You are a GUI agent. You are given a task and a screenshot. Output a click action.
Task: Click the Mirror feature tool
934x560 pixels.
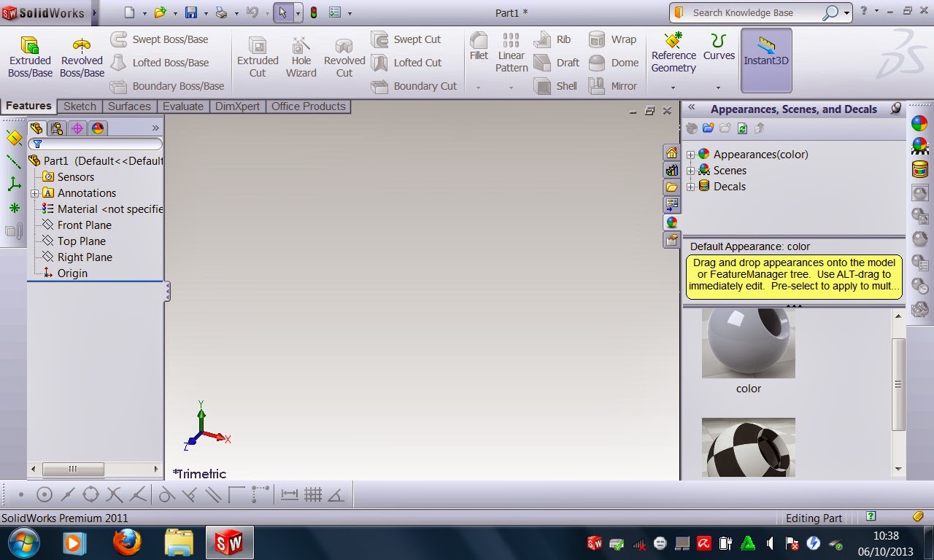pos(613,86)
